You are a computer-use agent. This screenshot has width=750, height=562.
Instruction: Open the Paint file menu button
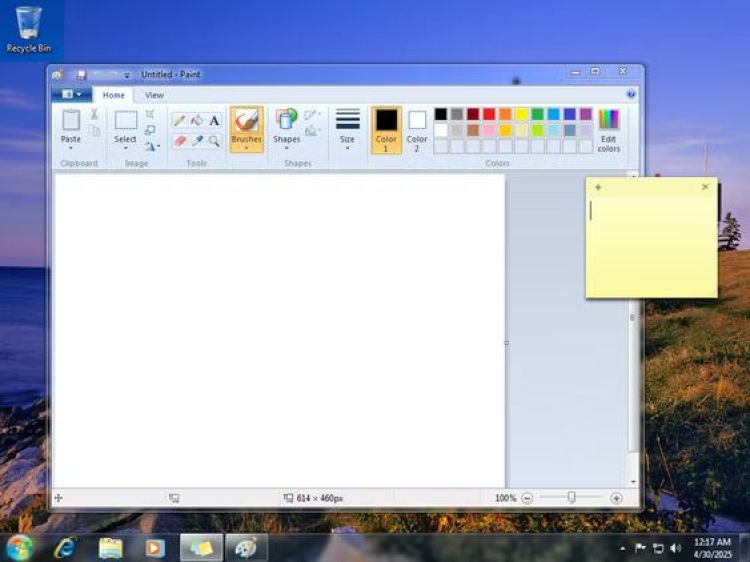click(71, 94)
